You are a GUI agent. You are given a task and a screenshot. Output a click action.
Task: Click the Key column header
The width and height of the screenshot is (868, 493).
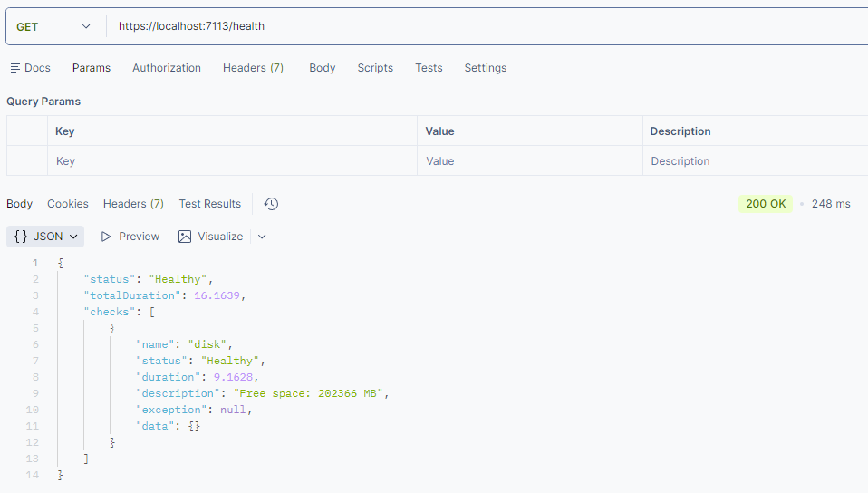(x=64, y=131)
